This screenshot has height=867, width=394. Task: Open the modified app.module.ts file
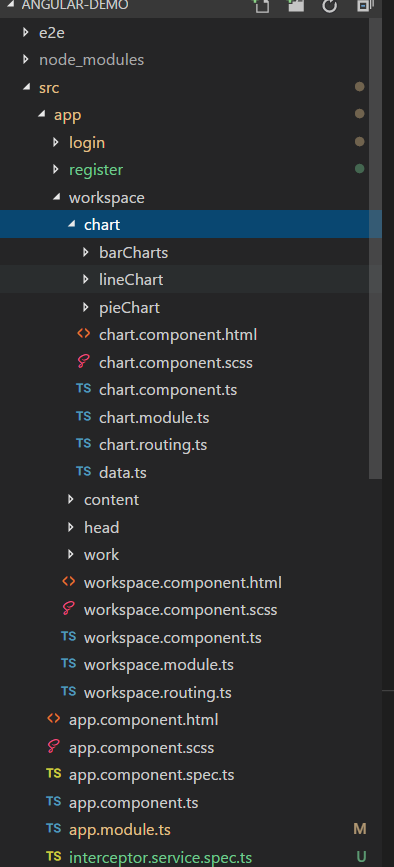[120, 829]
